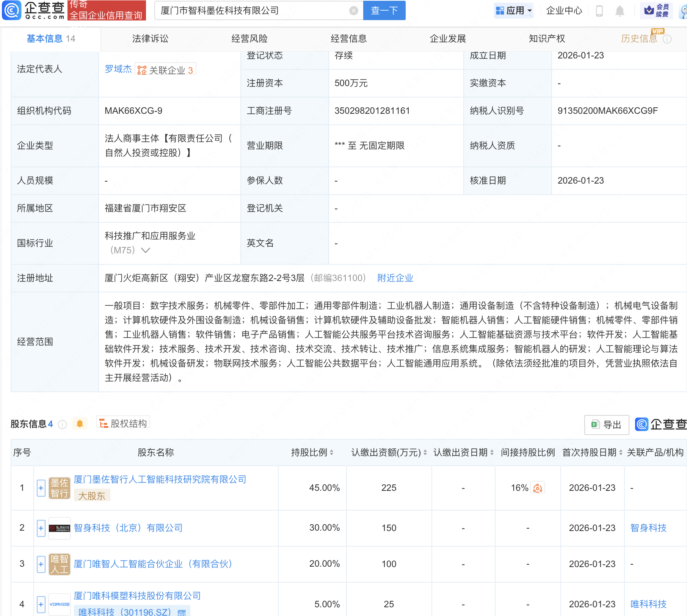Open the 应用 dropdown menu
The width and height of the screenshot is (687, 616).
pos(514,10)
